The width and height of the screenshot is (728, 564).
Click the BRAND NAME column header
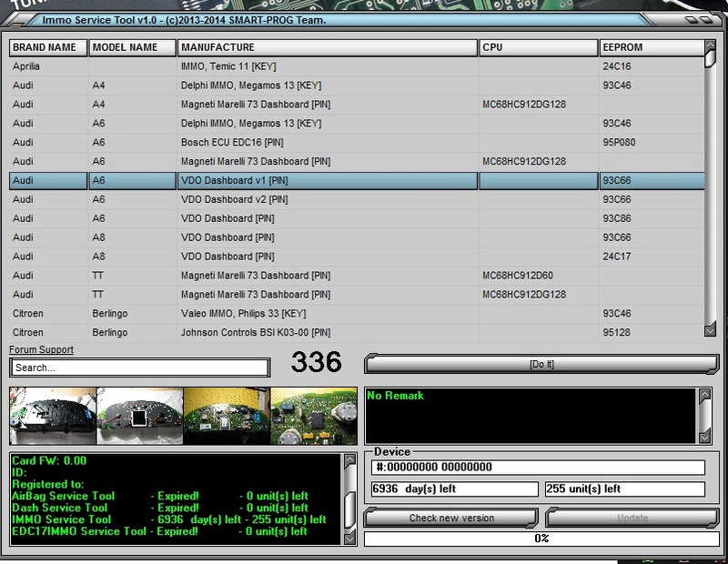(x=48, y=47)
